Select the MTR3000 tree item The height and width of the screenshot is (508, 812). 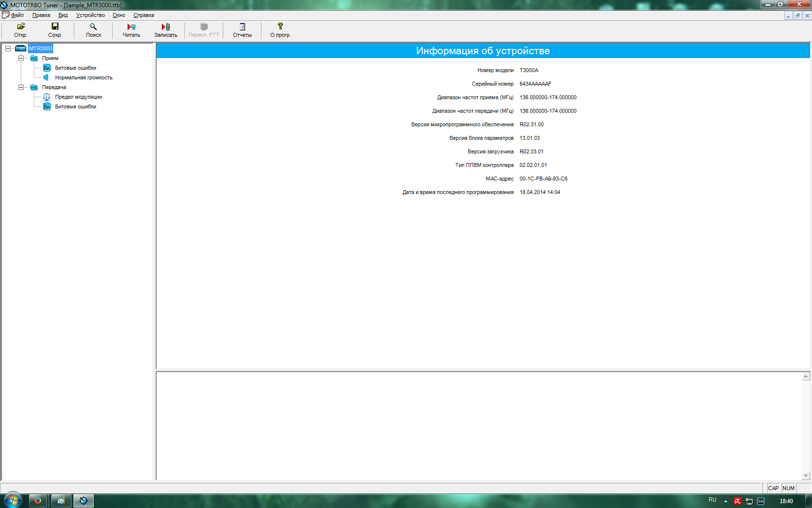click(41, 48)
